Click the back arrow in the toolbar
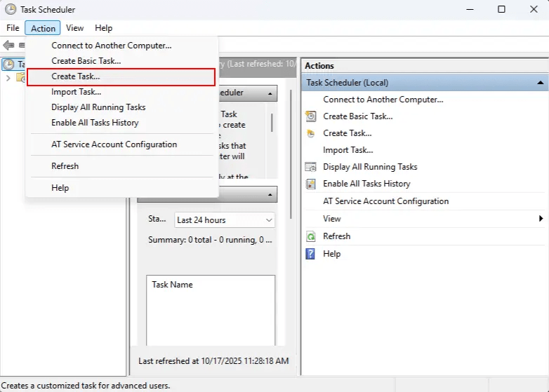549x392 pixels. [x=8, y=45]
